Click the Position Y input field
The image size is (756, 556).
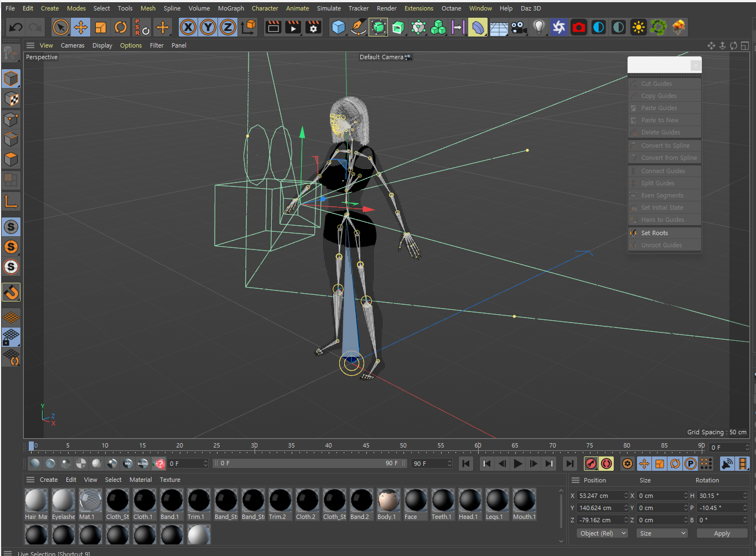click(x=600, y=508)
